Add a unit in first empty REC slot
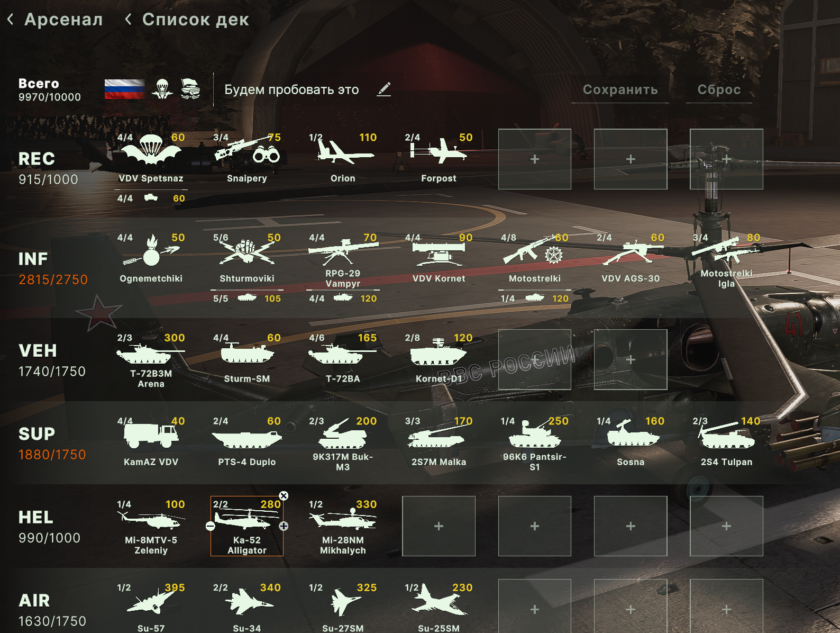Screen dimensions: 840x633 pyautogui.click(x=535, y=159)
